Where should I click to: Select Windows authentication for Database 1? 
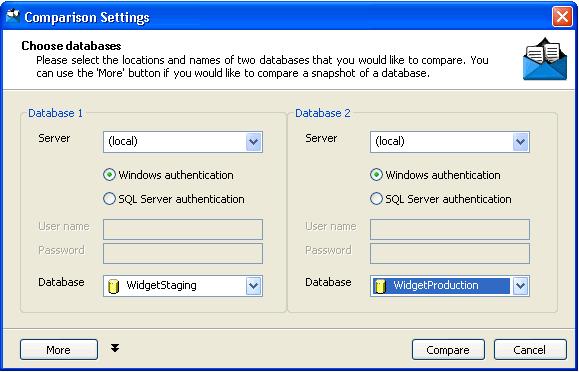click(109, 175)
